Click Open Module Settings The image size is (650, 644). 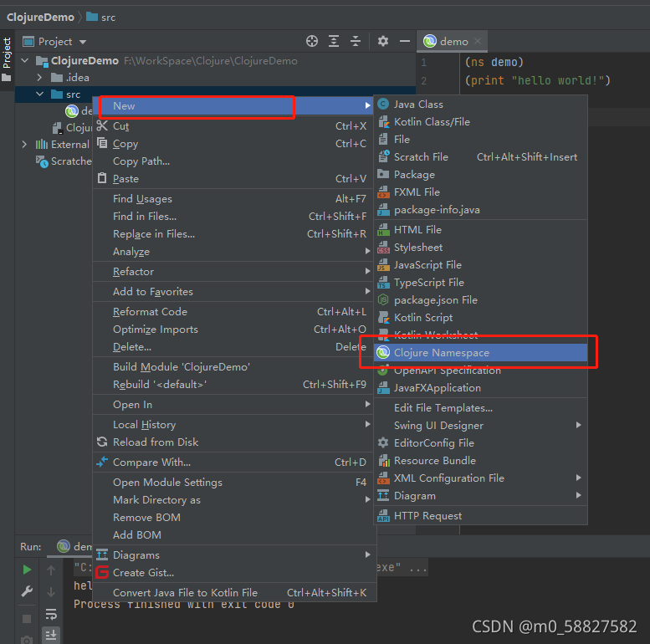tap(234, 483)
